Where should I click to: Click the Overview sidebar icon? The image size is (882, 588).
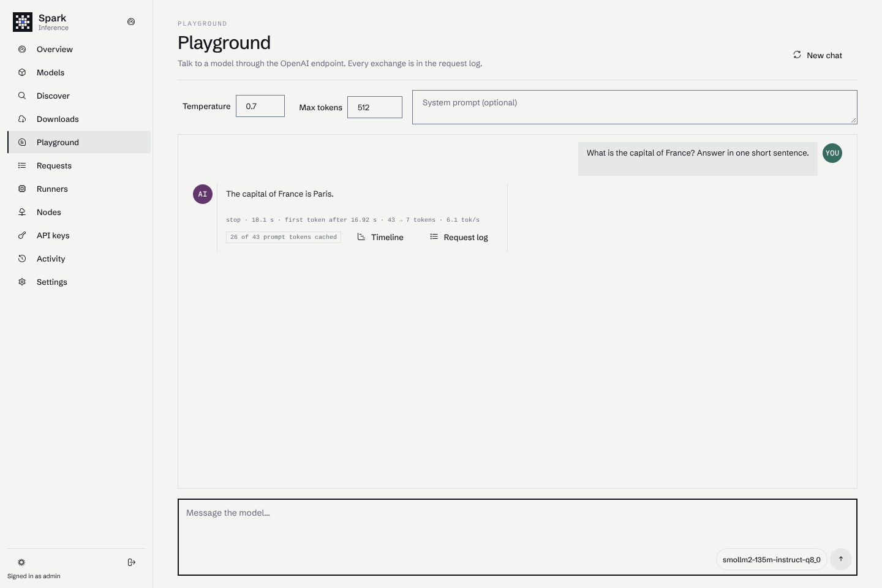pos(22,49)
